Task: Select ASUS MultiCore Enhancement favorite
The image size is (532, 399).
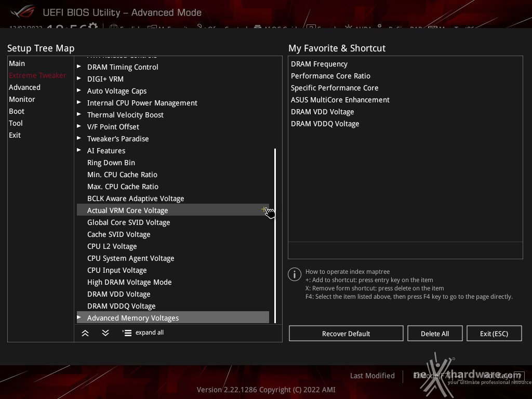Action: point(340,99)
